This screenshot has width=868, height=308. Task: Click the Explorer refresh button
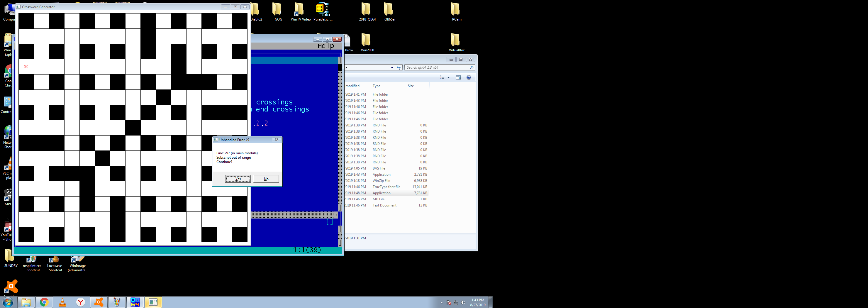point(399,68)
